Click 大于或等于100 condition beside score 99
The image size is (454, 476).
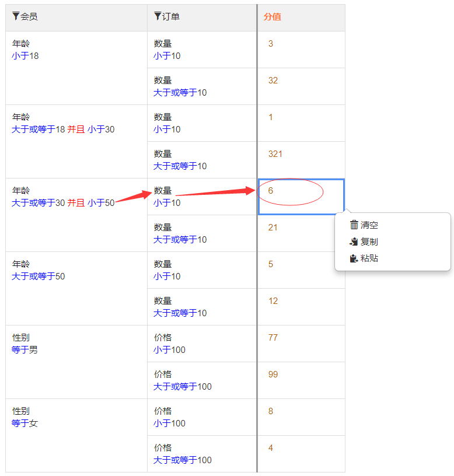[183, 387]
